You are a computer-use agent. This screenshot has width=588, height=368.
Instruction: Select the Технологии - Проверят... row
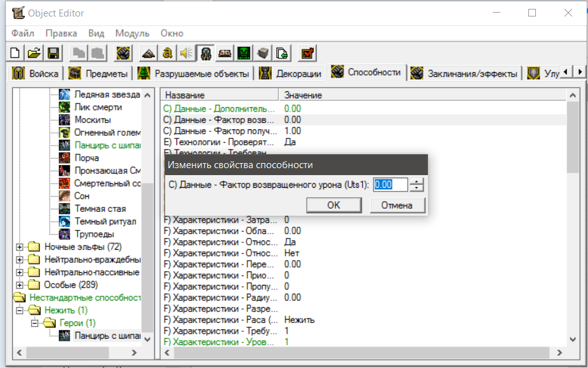(x=363, y=142)
